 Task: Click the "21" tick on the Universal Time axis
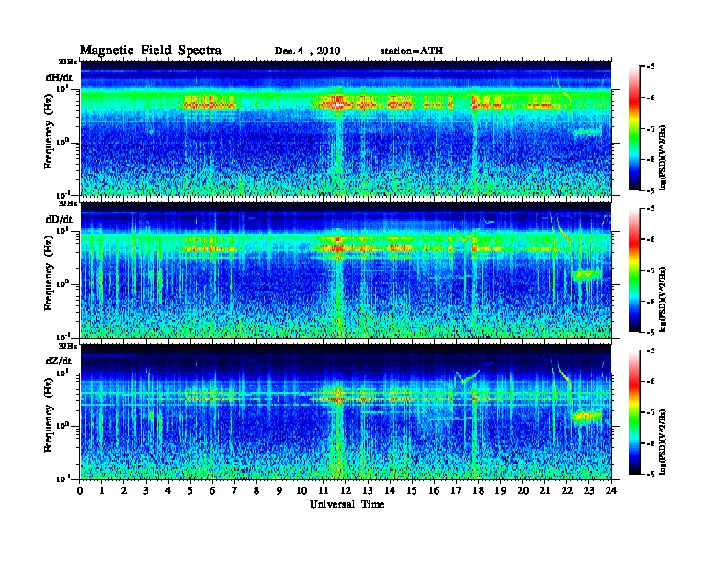544,491
